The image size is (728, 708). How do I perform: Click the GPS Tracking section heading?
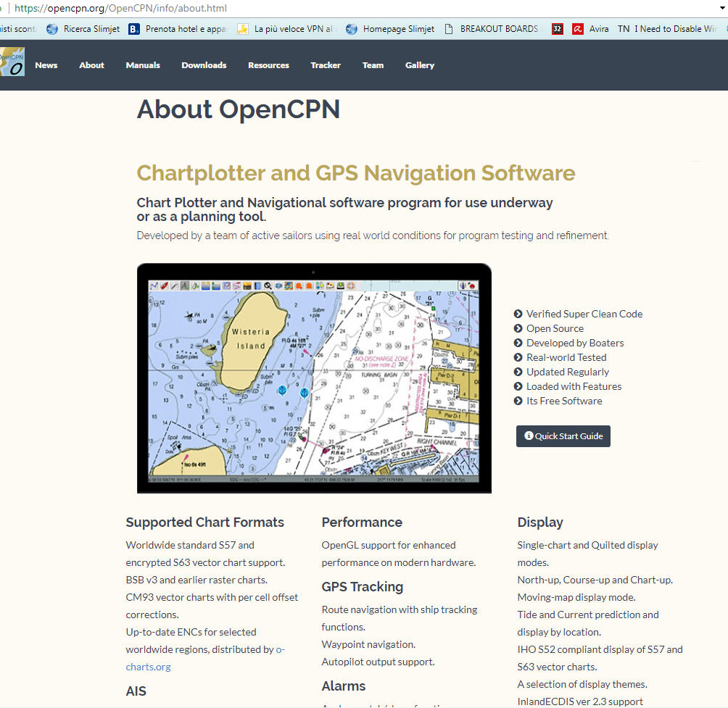click(362, 587)
